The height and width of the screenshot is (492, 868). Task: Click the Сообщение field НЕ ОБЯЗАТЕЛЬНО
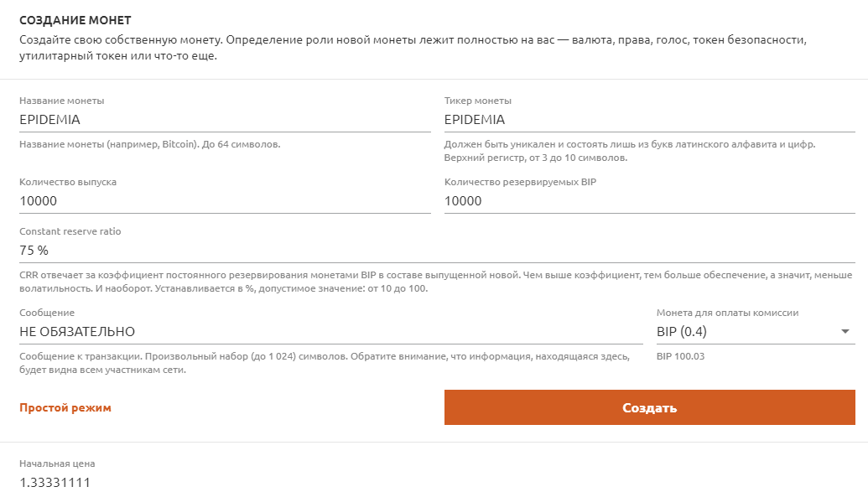tap(331, 332)
